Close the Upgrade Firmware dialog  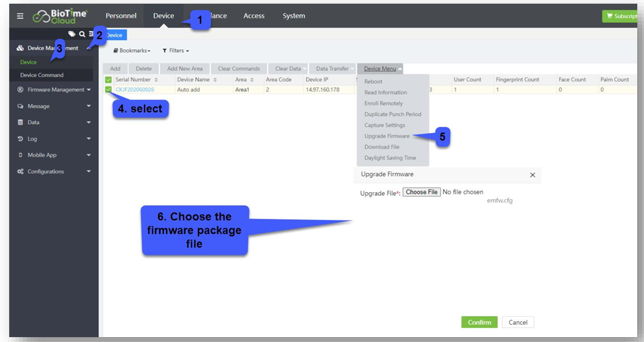pyautogui.click(x=532, y=175)
